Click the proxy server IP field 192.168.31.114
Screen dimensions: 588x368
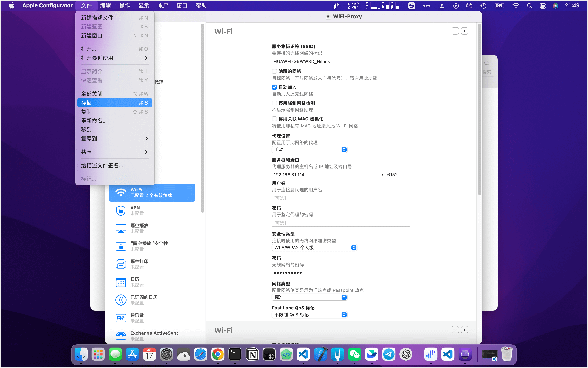tap(325, 175)
